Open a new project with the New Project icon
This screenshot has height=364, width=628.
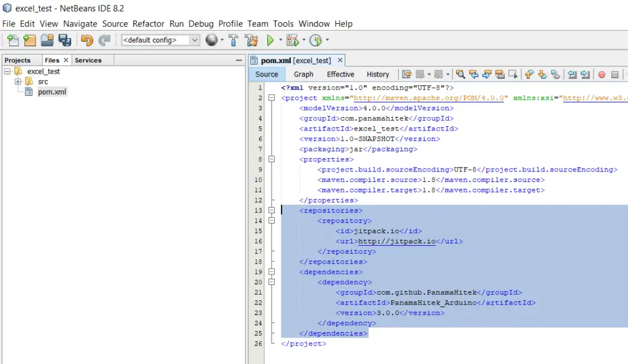[x=29, y=40]
